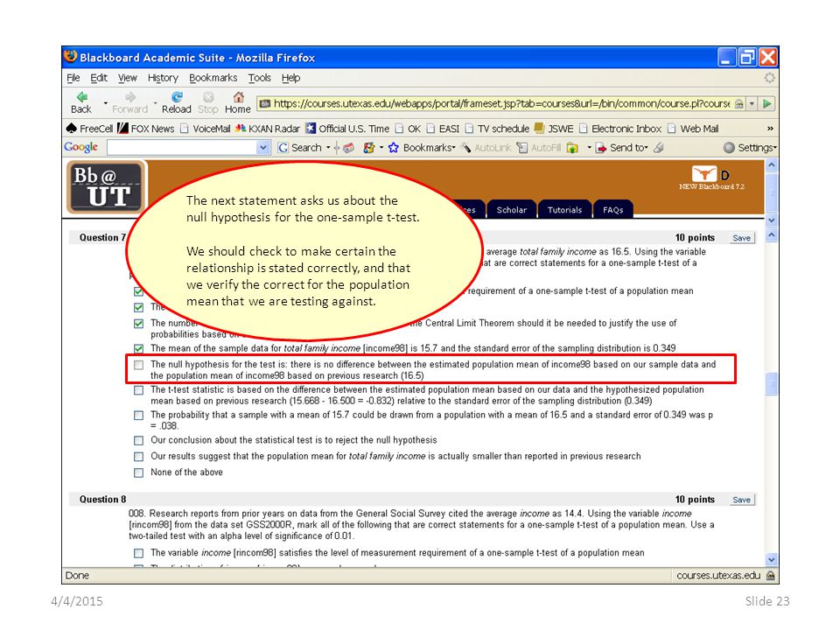This screenshot has height=630, width=840.
Task: Click the Bb@UT logo
Action: (x=106, y=187)
